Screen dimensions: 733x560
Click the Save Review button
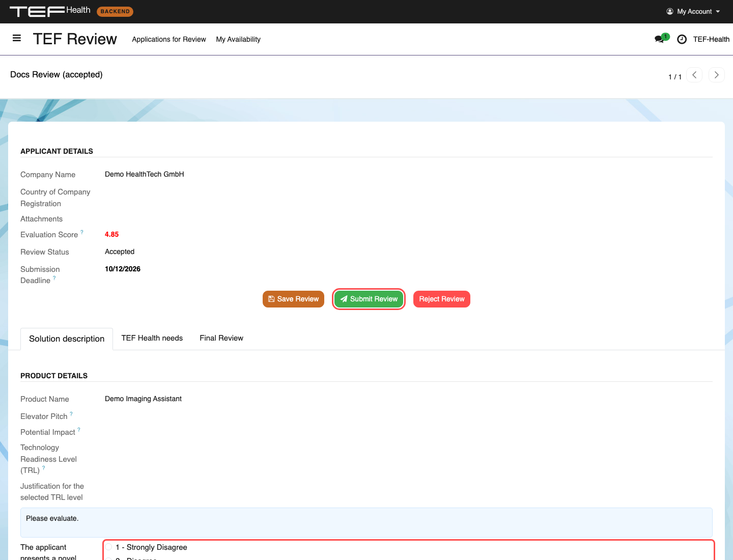(x=293, y=299)
